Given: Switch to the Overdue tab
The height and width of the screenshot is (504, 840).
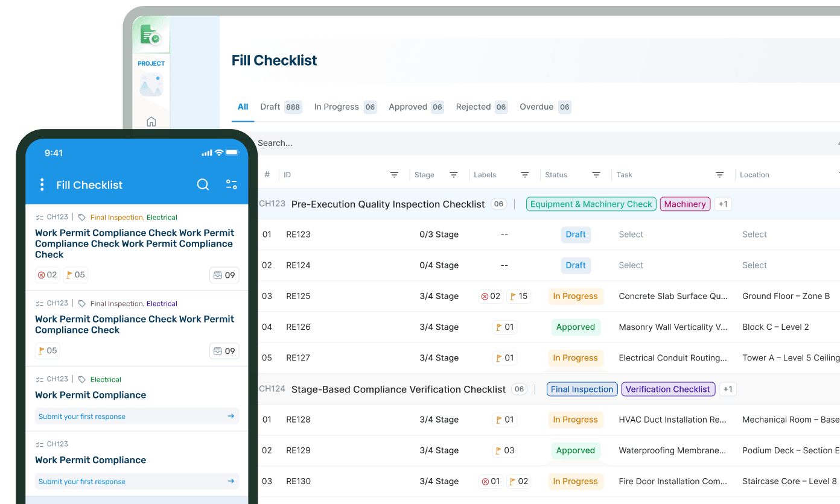Looking at the screenshot, I should coord(546,107).
